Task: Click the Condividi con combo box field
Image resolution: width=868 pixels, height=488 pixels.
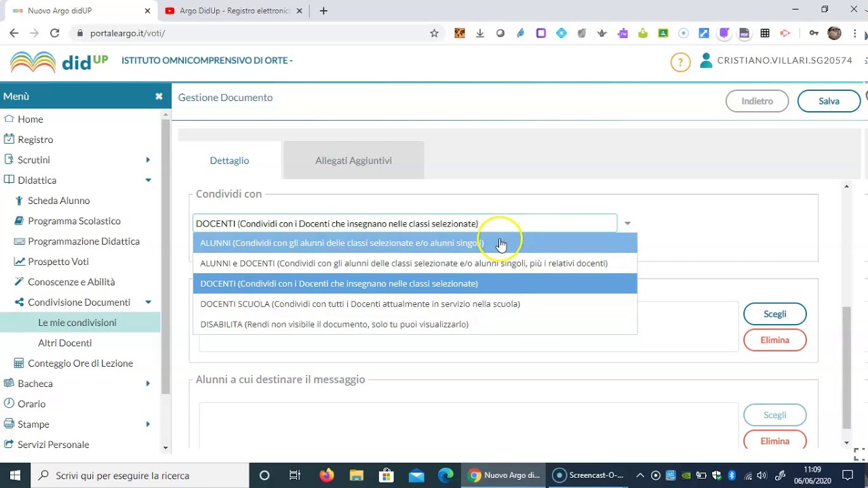Action: [x=405, y=223]
